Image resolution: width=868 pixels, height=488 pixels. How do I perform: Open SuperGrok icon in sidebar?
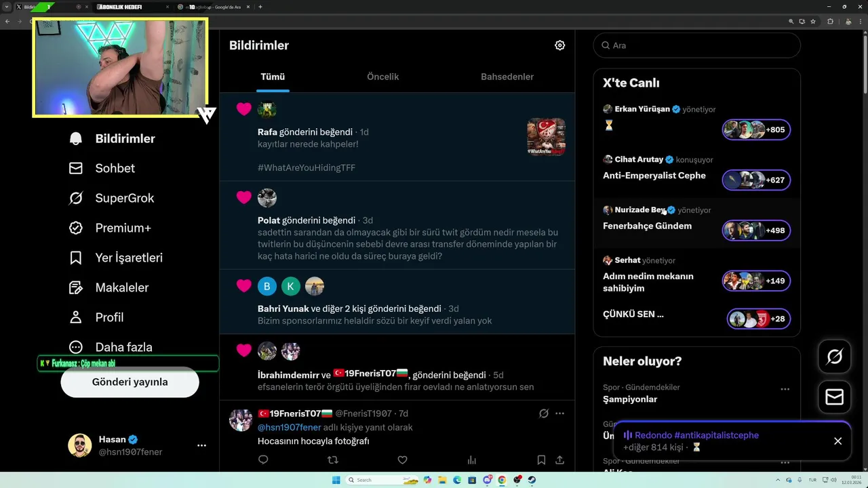coord(76,198)
